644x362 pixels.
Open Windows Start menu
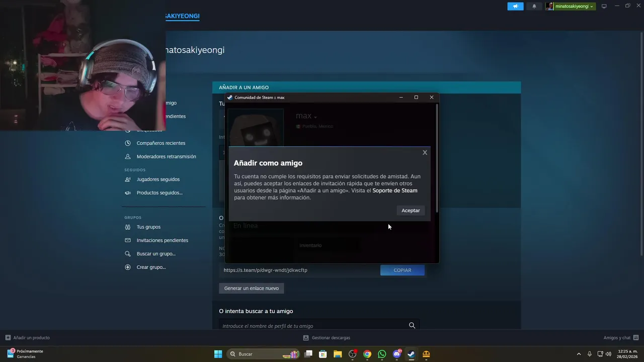218,354
